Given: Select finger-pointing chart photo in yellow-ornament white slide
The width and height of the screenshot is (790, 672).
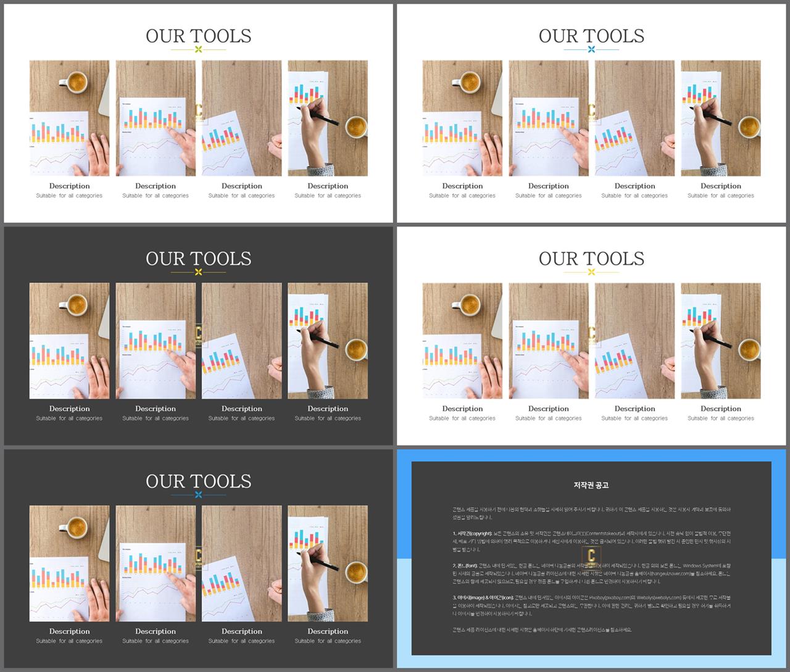Looking at the screenshot, I should 549,341.
